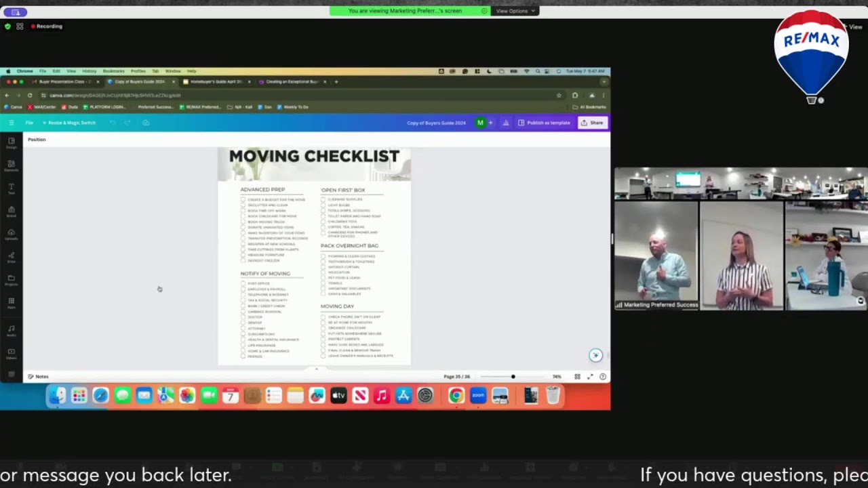Image resolution: width=868 pixels, height=488 pixels.
Task: Open Zoom from the macOS dock
Action: (478, 395)
